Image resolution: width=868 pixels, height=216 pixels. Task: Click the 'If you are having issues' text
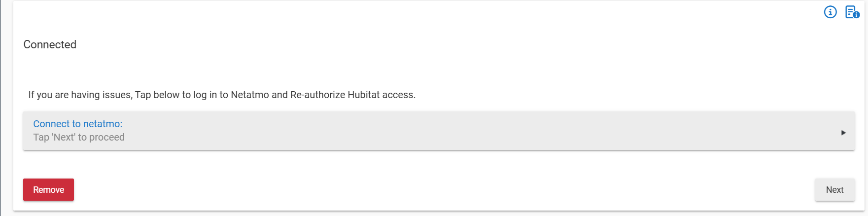point(80,95)
